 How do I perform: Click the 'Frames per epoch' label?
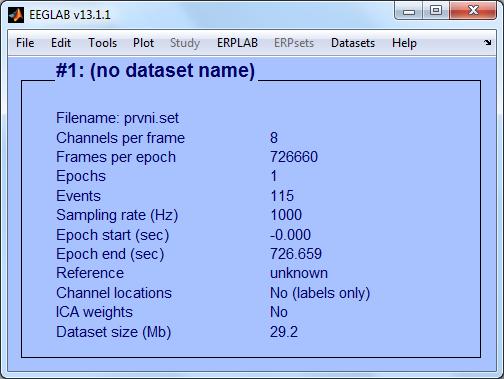tap(116, 157)
